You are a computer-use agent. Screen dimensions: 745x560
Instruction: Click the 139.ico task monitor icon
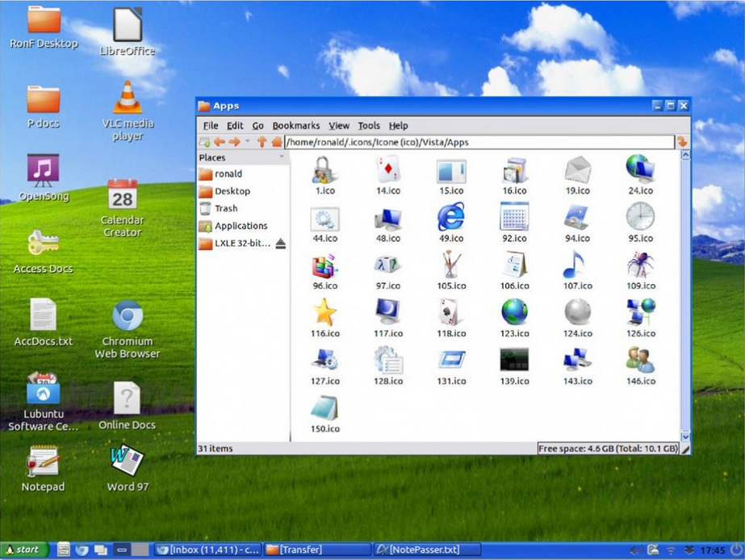point(514,360)
